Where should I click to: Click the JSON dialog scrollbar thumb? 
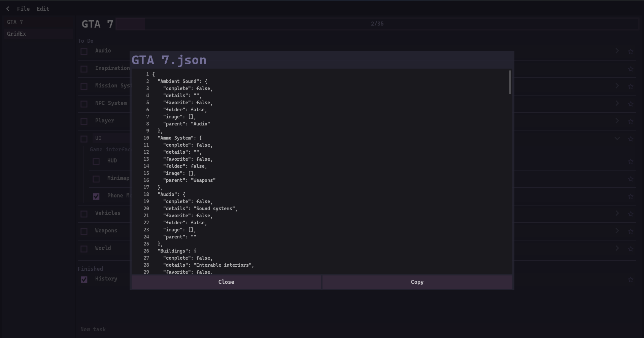coord(510,82)
